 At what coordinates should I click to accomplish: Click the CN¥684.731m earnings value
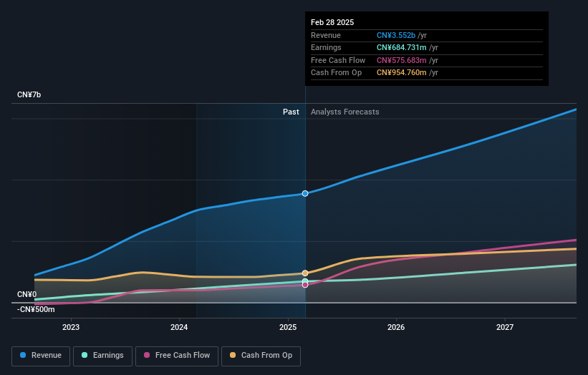[x=402, y=47]
